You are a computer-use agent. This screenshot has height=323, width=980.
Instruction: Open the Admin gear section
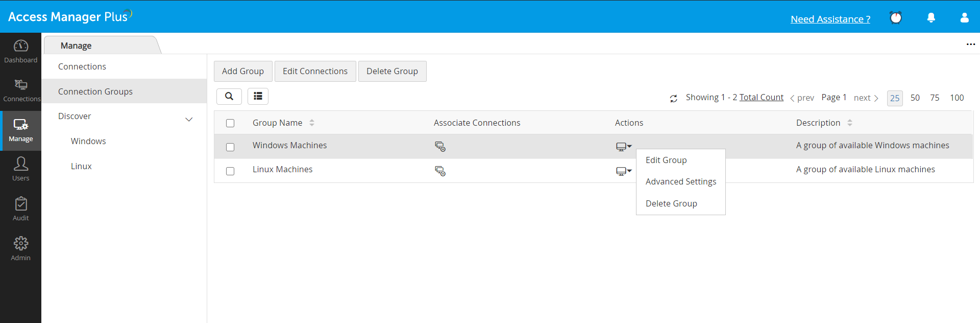coord(20,248)
